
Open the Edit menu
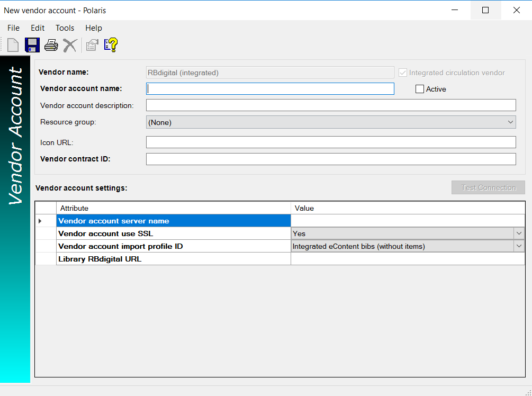coord(38,28)
